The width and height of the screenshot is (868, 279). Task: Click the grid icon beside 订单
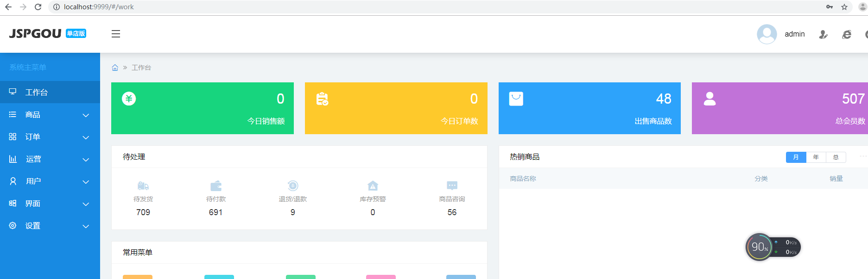click(13, 136)
